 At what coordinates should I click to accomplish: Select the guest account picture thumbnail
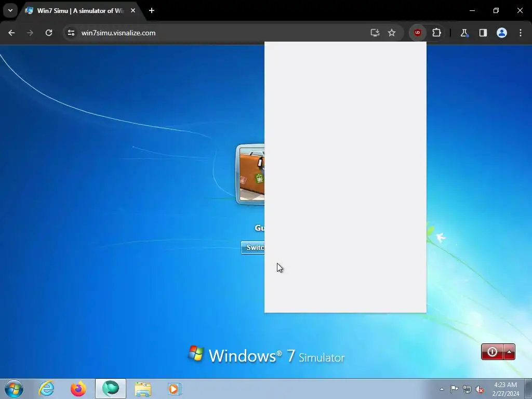(250, 174)
